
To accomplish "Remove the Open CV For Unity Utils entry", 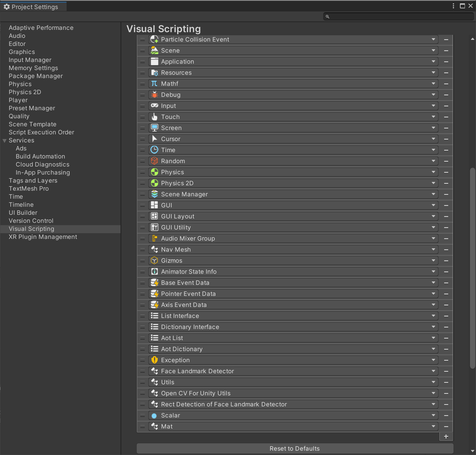I will [x=446, y=393].
